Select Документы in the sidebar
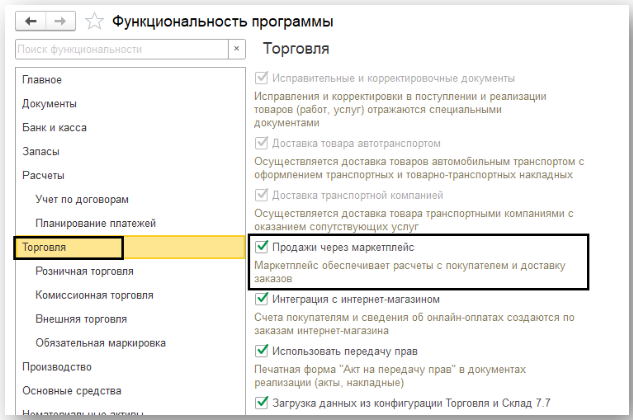633x420 pixels. click(x=49, y=103)
